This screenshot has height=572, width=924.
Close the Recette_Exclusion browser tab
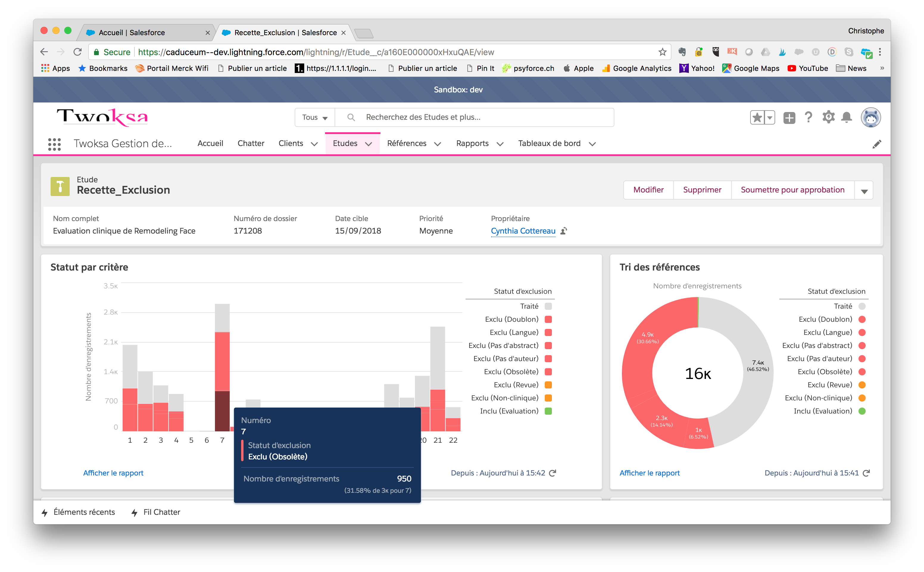tap(343, 33)
